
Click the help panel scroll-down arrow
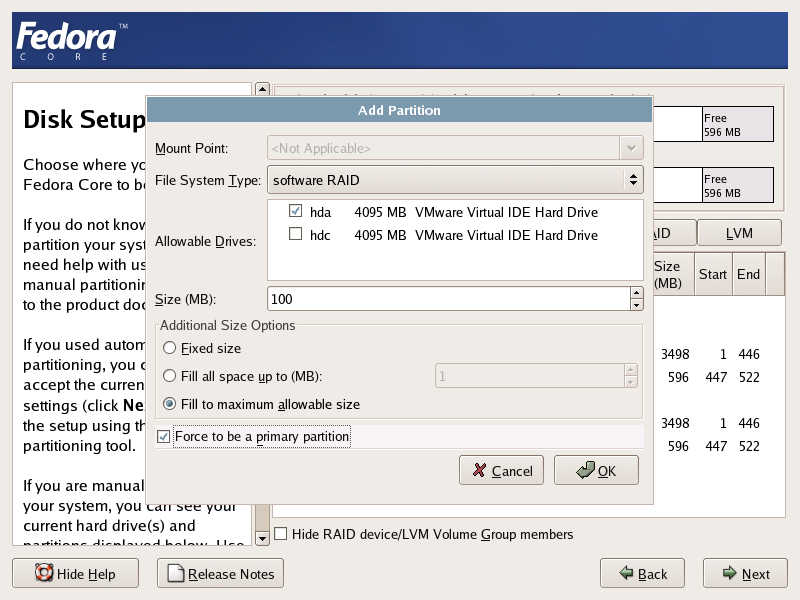(x=262, y=538)
